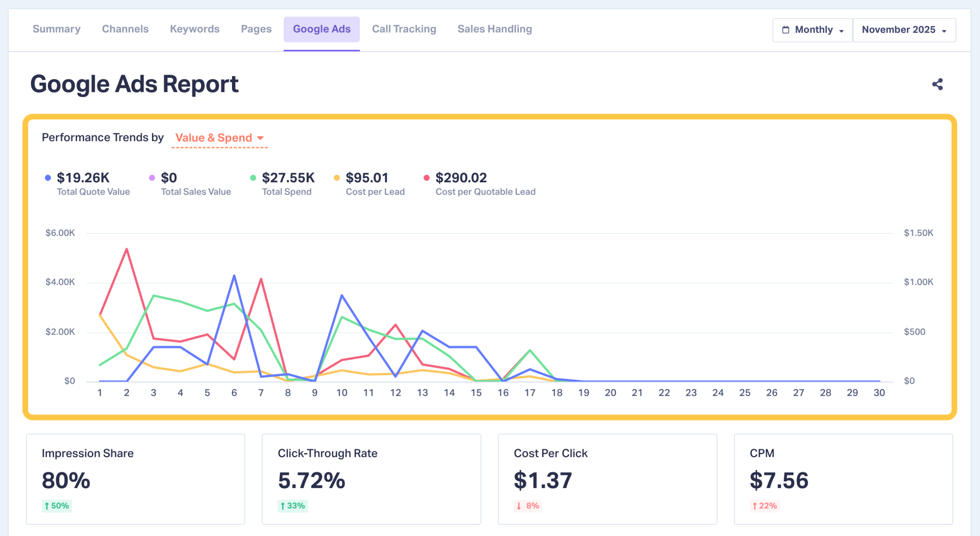Go to the Keywords tab
The image size is (980, 536).
point(194,29)
